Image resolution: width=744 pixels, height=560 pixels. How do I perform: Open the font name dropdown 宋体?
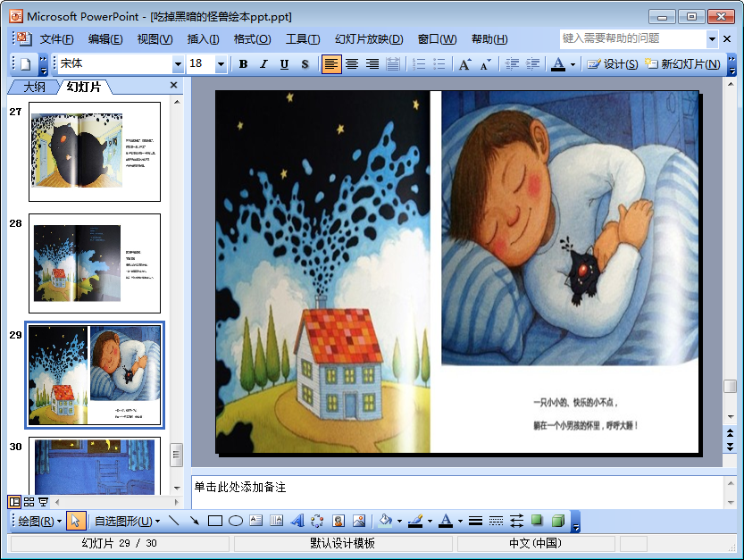point(178,64)
